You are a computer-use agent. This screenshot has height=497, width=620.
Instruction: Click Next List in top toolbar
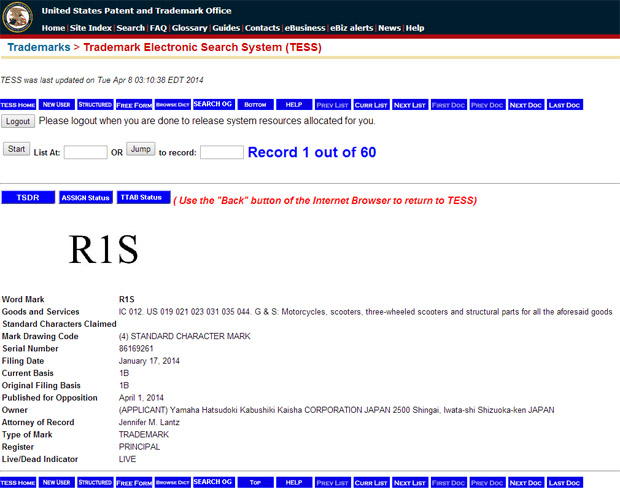pos(410,105)
